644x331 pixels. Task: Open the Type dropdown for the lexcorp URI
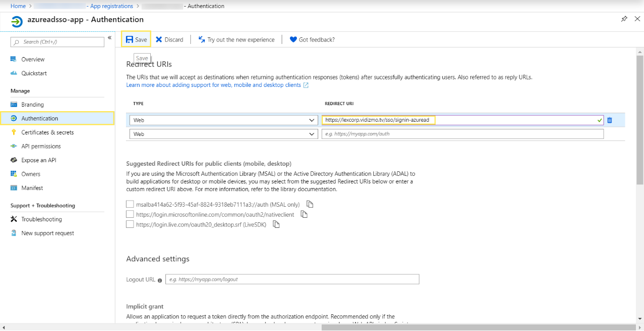(x=224, y=120)
